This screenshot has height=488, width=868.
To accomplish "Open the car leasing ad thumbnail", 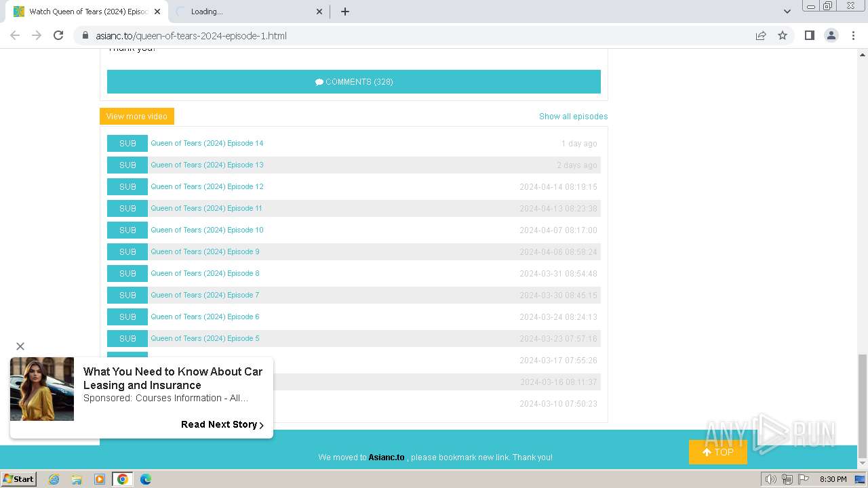I will (x=42, y=389).
